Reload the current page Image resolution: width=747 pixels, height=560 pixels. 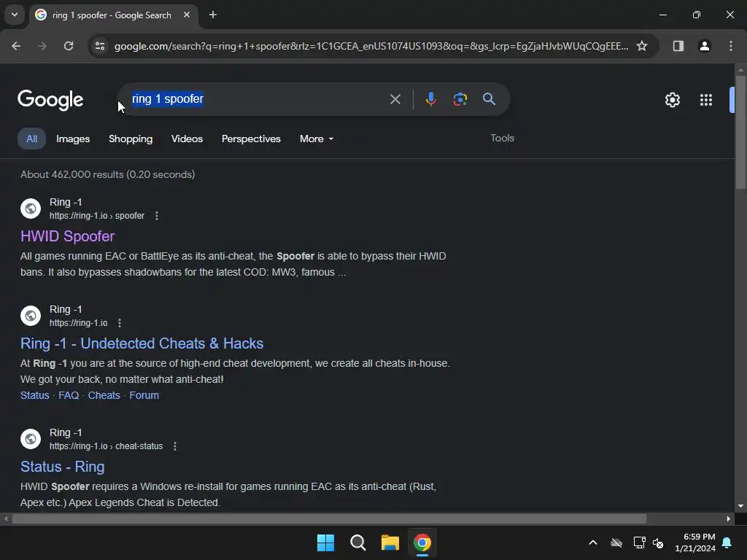point(69,46)
